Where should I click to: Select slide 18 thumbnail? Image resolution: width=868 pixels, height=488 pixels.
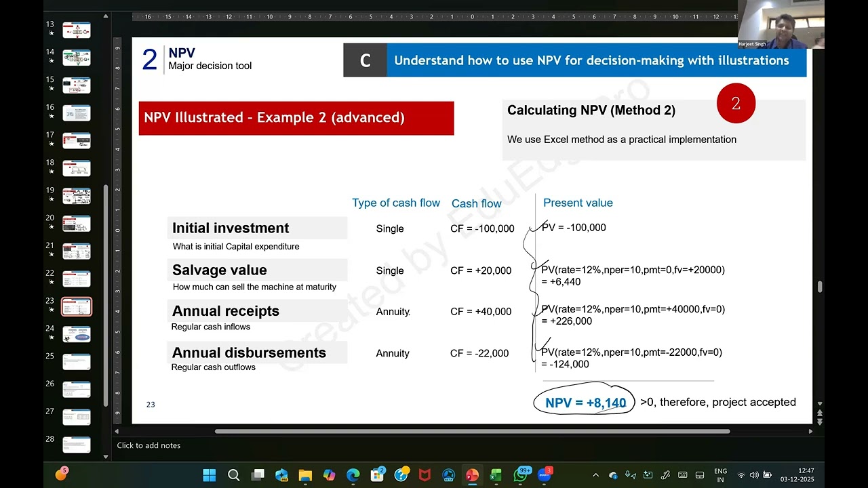[x=77, y=168]
